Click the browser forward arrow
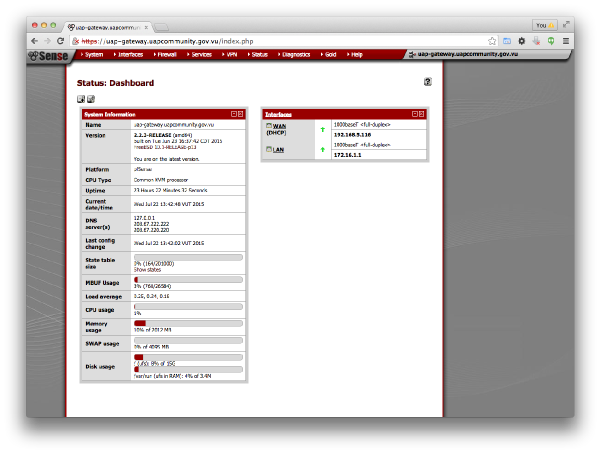The image size is (600, 453). click(x=47, y=41)
